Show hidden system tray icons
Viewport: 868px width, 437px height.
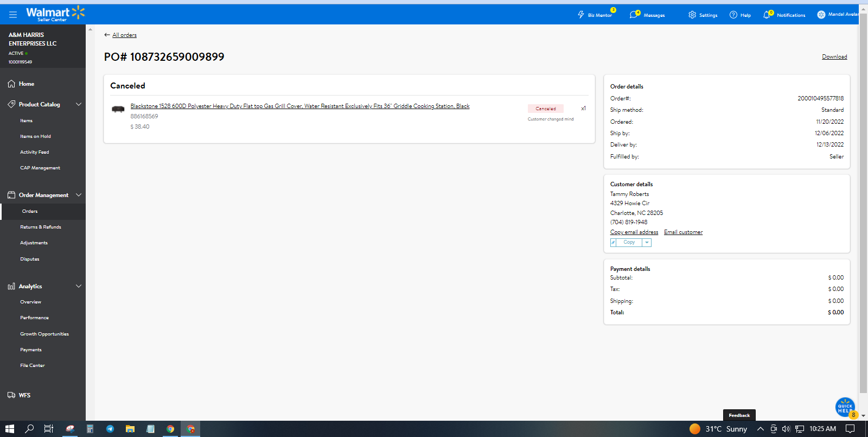click(761, 429)
